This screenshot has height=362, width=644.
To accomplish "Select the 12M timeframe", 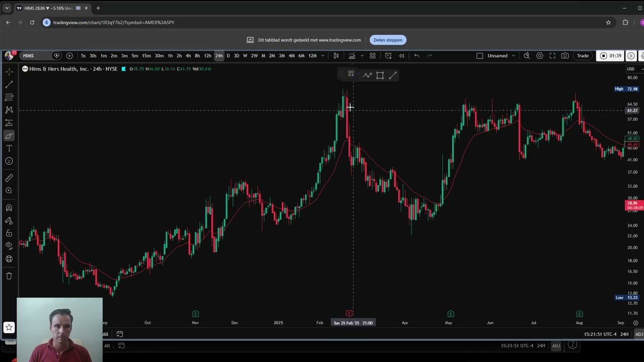I will click(312, 56).
